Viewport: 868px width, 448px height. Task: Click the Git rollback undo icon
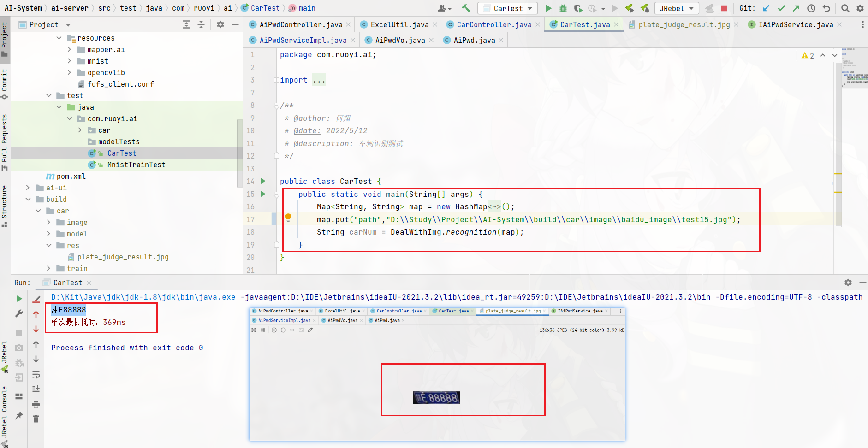(826, 8)
